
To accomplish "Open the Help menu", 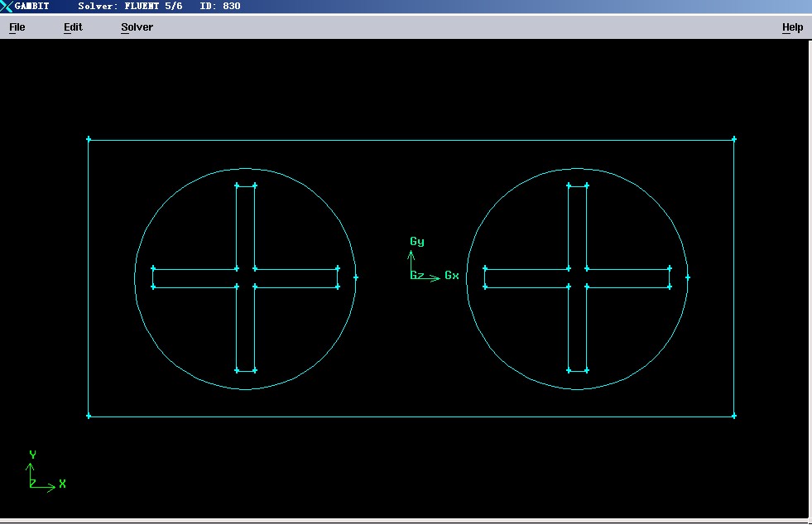I will (x=792, y=27).
